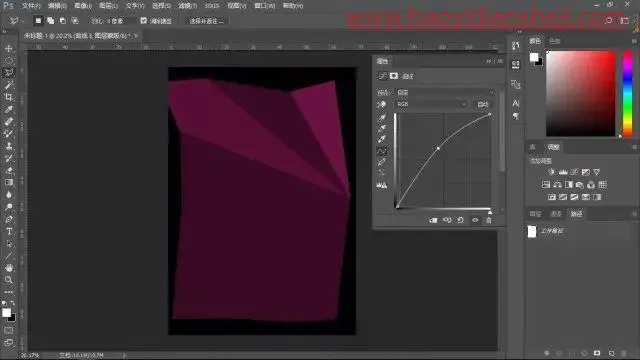Switch to the Paths tab
This screenshot has width=640, height=360.
(x=576, y=214)
